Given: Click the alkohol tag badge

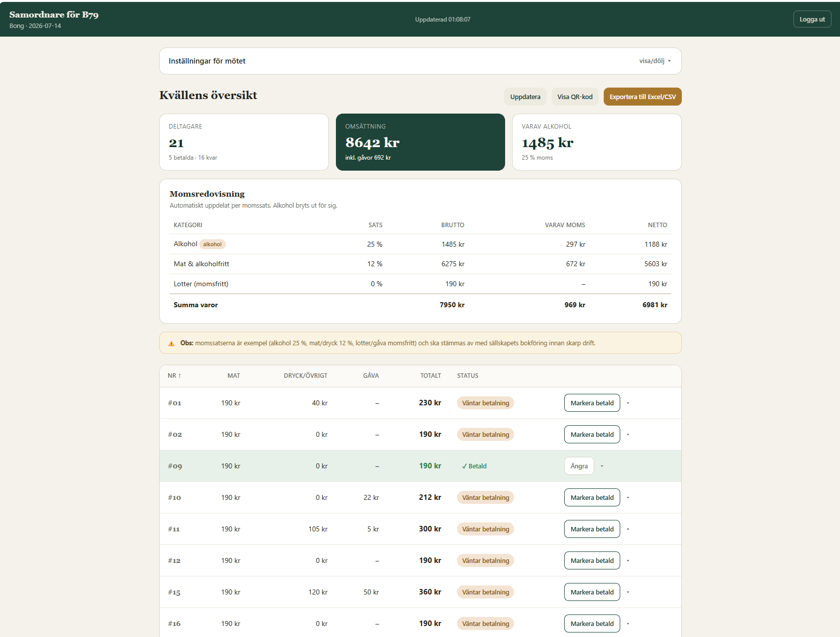Looking at the screenshot, I should coord(212,244).
